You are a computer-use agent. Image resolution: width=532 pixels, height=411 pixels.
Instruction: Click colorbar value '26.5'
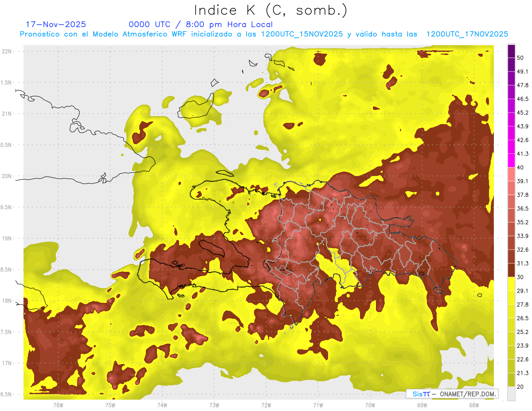pyautogui.click(x=523, y=318)
